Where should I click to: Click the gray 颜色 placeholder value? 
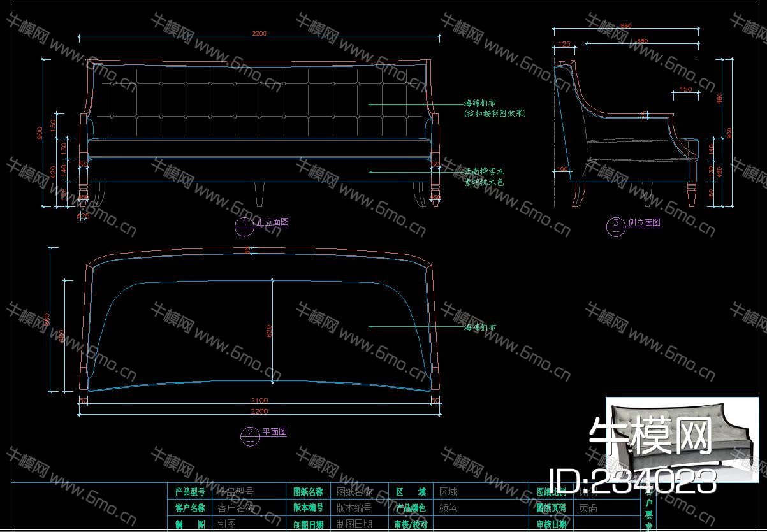point(448,508)
